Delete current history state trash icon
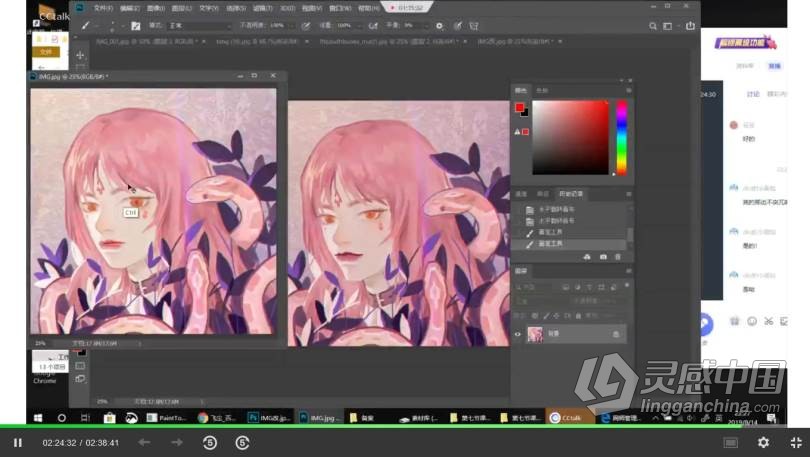This screenshot has width=810, height=457. 618,257
